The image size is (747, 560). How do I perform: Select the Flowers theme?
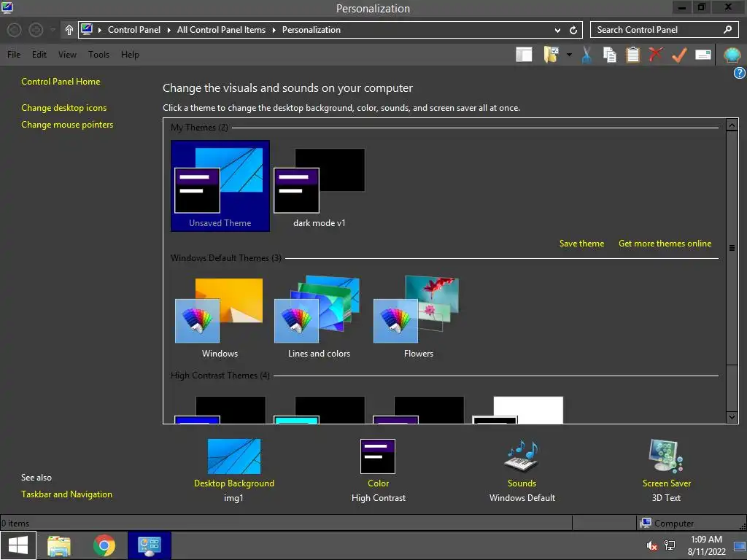pyautogui.click(x=418, y=316)
